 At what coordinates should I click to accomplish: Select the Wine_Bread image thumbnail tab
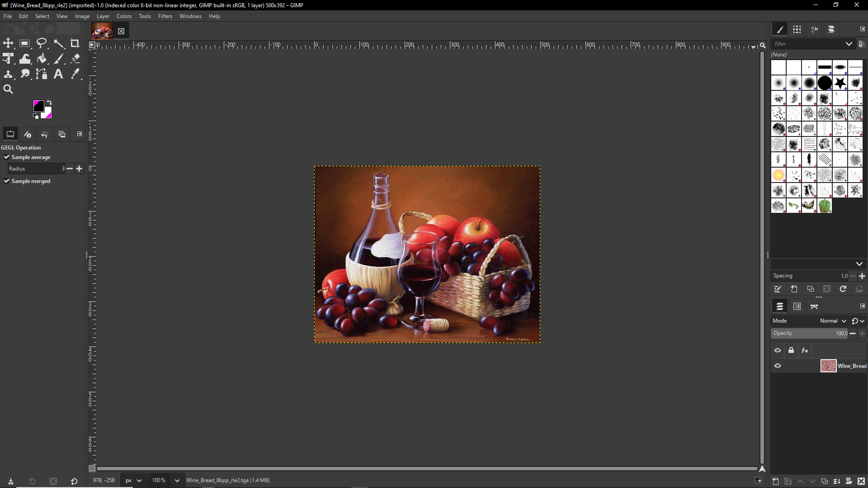pyautogui.click(x=103, y=31)
